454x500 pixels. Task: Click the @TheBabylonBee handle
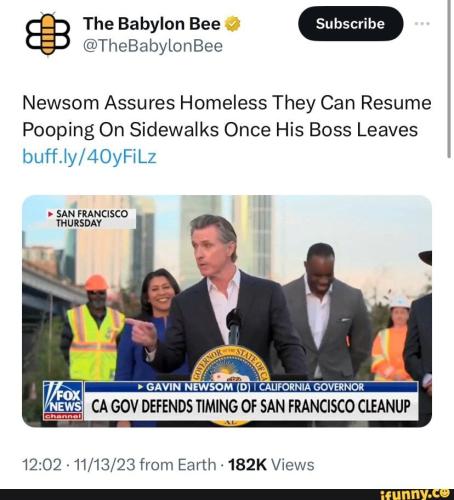153,46
